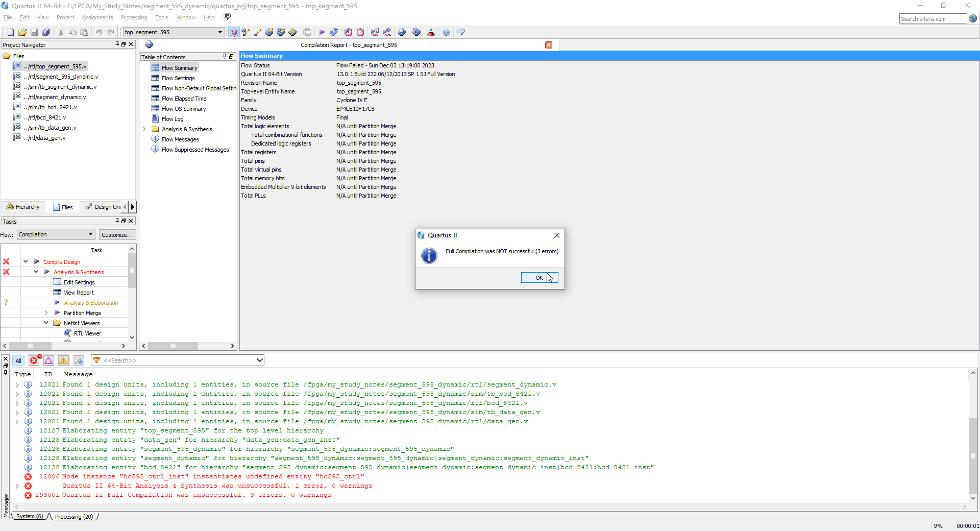Open the Assignments menu
Screen dimensions: 980x531
point(97,17)
